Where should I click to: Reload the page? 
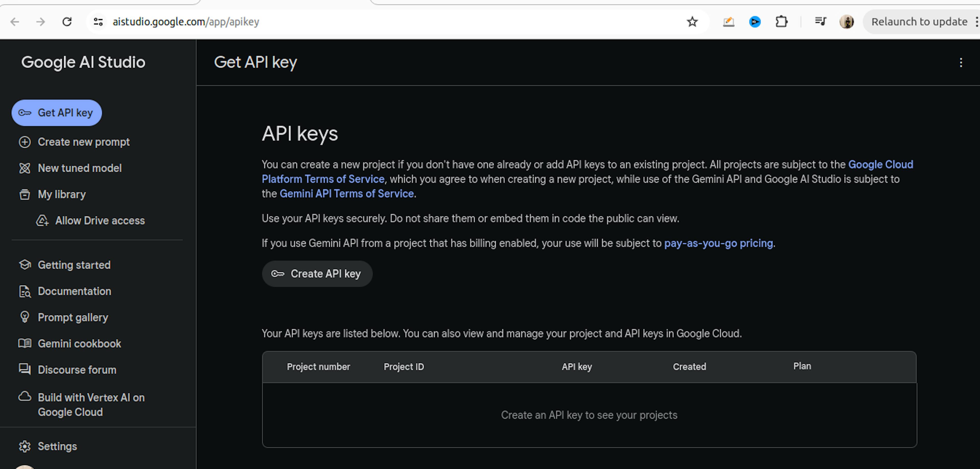coord(67,22)
